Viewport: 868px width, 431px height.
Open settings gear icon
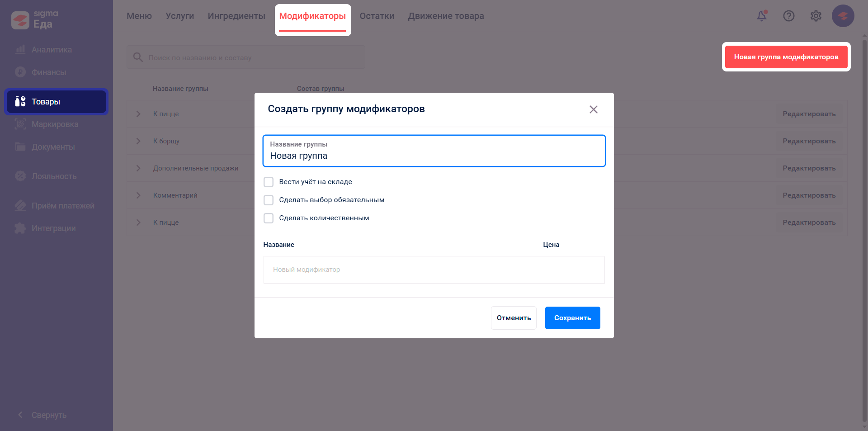[816, 16]
